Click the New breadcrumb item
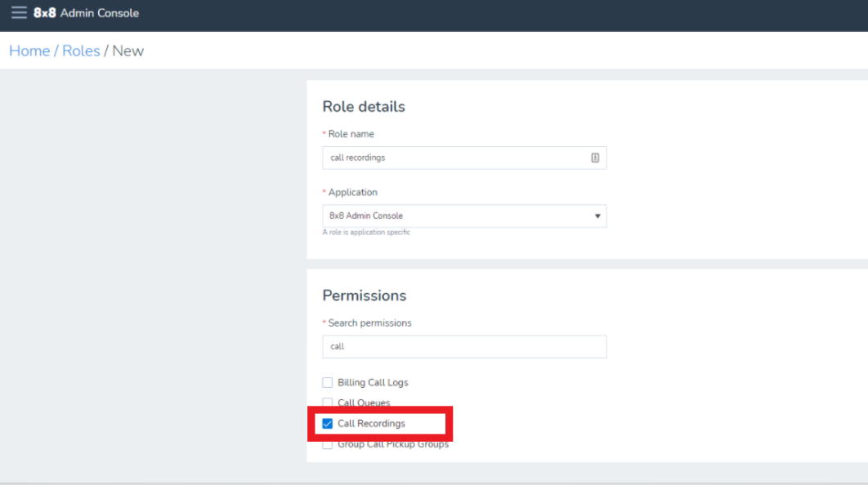This screenshot has height=485, width=868. 128,51
